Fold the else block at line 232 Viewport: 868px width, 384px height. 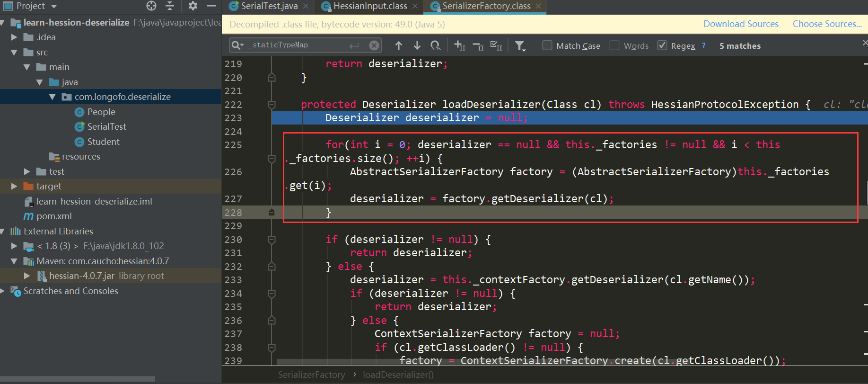tap(272, 267)
